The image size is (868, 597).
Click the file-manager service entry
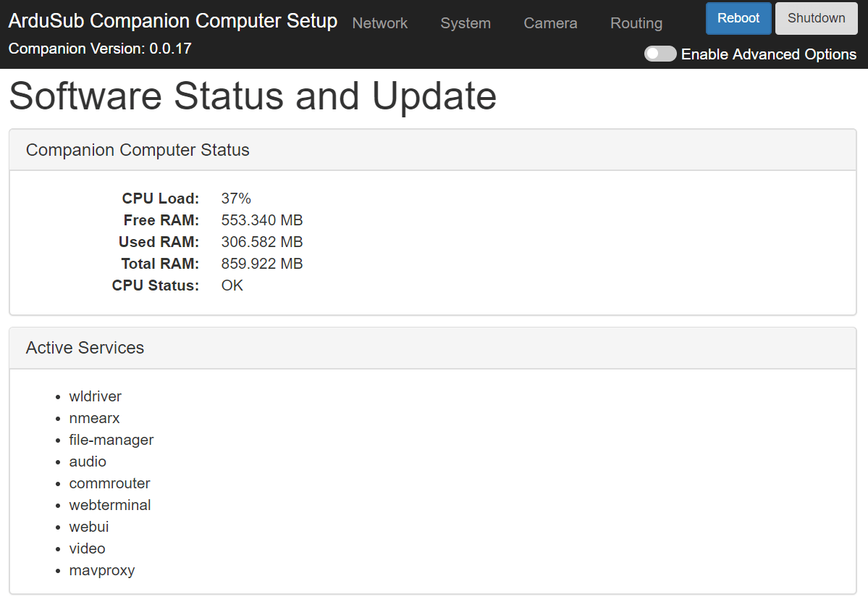(x=111, y=440)
